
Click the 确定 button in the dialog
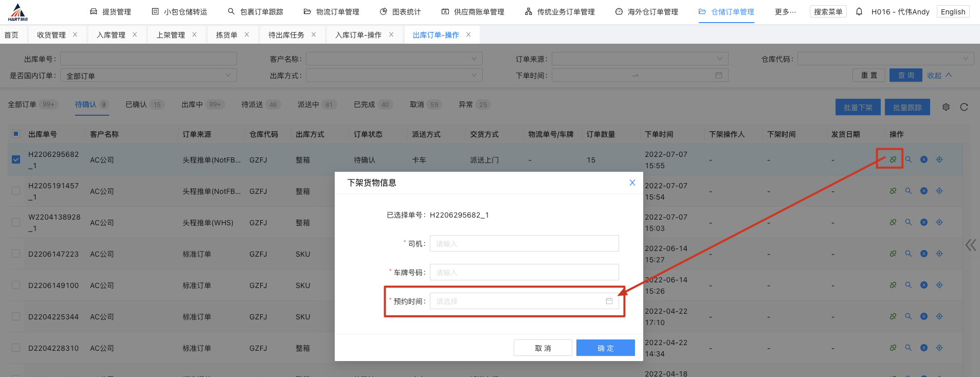tap(605, 348)
